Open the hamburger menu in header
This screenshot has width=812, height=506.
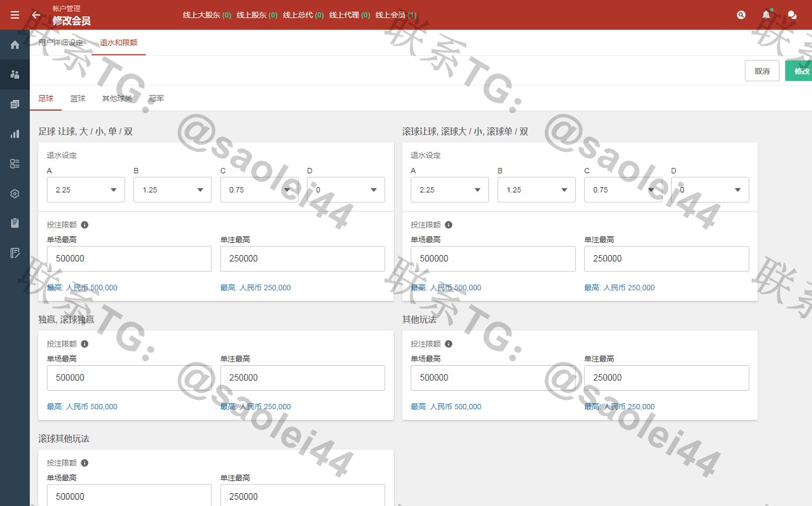point(14,15)
